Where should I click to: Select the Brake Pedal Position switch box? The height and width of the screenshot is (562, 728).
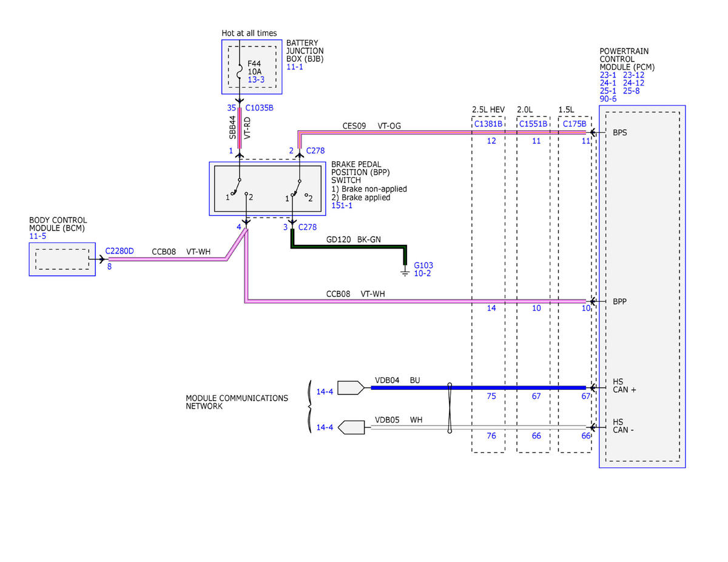[268, 189]
